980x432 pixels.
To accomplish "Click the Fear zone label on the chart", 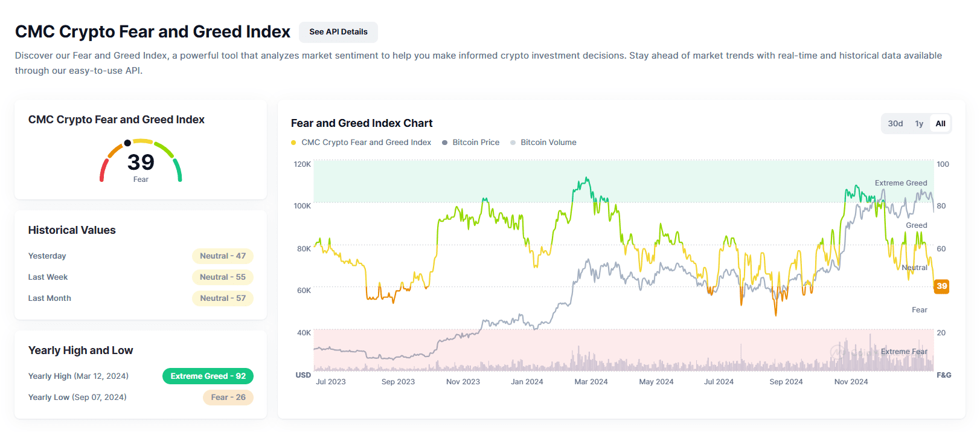I will click(920, 310).
